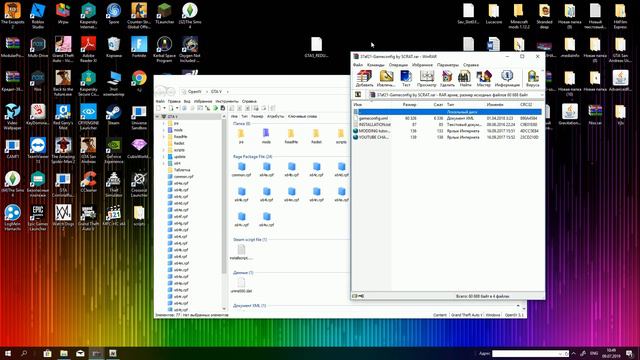Image resolution: width=640 pixels, height=360 pixels.
Task: Click the File Explorer taskbar icon
Action: click(x=64, y=353)
